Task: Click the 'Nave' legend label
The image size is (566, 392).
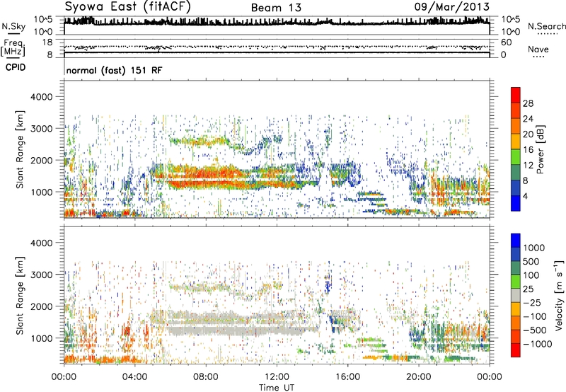Action: [538, 50]
